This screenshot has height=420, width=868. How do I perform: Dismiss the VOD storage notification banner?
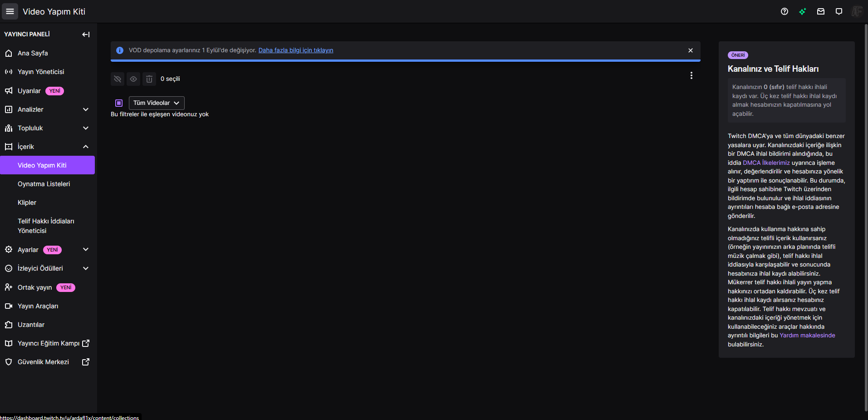point(691,50)
